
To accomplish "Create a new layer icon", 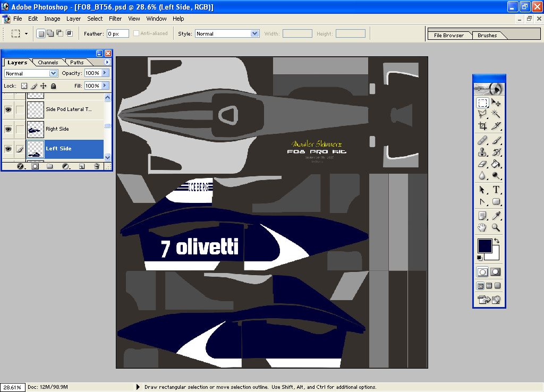I will (81, 166).
